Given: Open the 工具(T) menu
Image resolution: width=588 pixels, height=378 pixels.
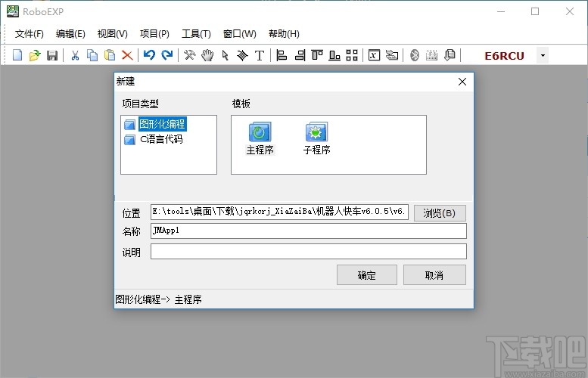Looking at the screenshot, I should click(196, 34).
